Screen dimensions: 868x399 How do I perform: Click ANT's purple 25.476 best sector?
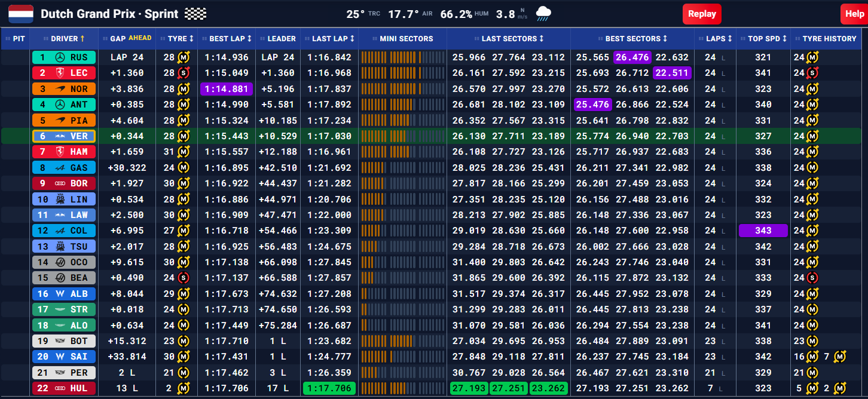(592, 105)
